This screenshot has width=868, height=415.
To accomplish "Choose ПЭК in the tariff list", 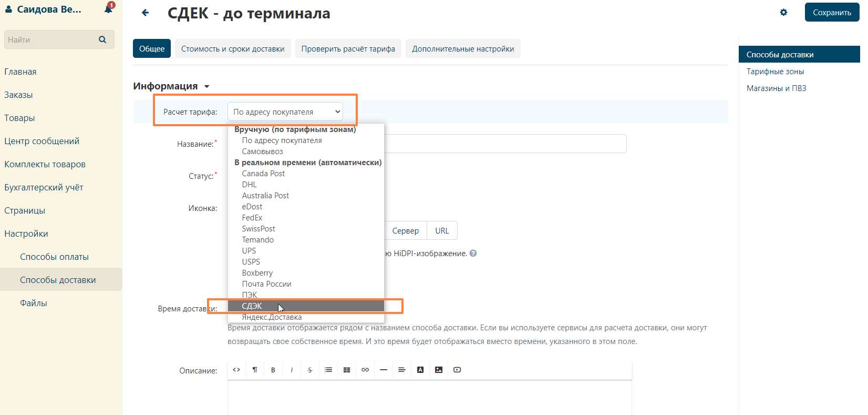I will [306, 295].
